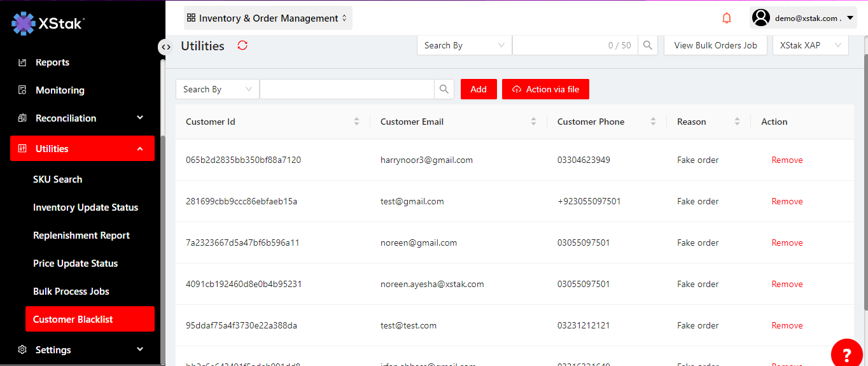
Task: Open the Inventory & Order Management switcher
Action: (268, 18)
